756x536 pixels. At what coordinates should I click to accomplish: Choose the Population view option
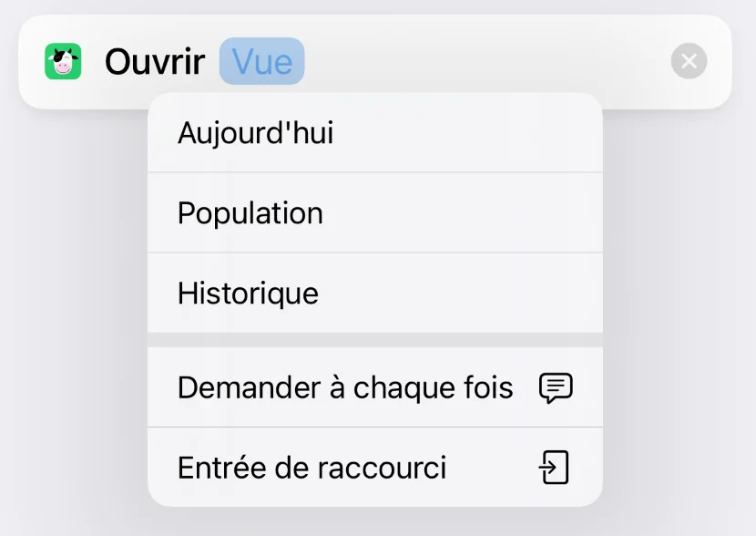pyautogui.click(x=250, y=213)
